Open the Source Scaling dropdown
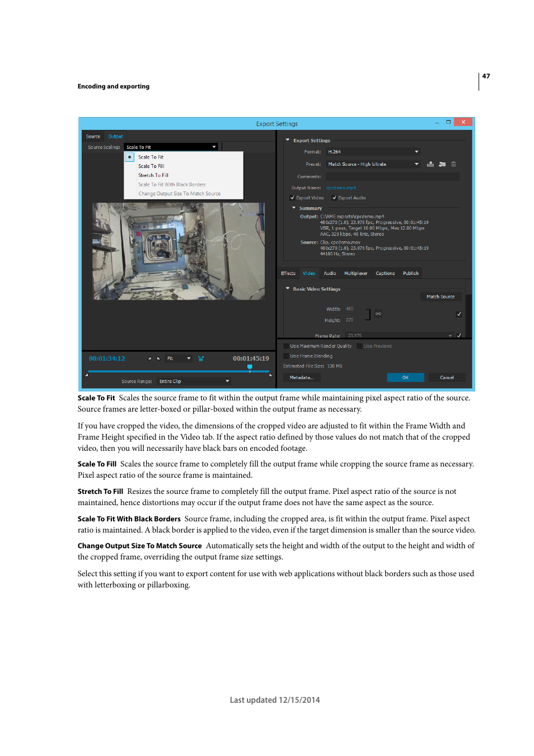 tap(171, 147)
